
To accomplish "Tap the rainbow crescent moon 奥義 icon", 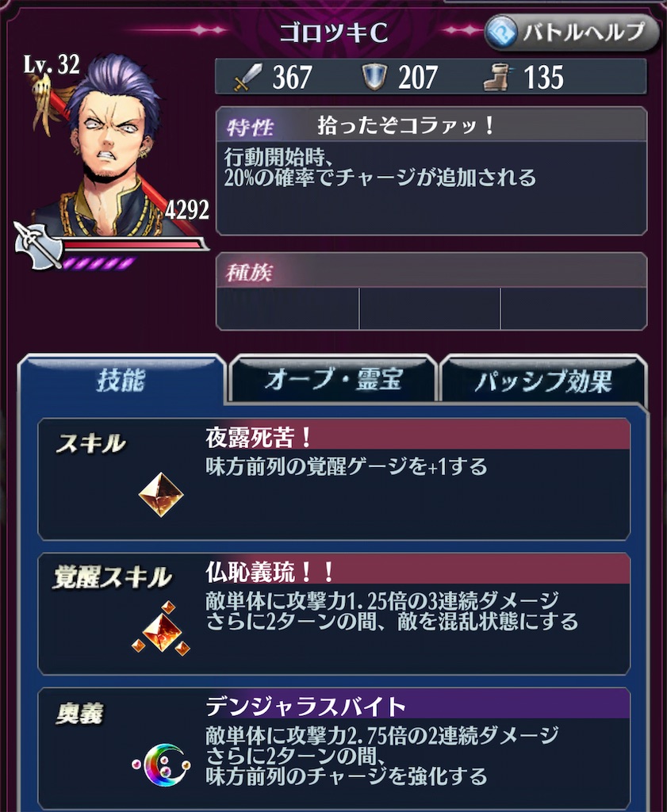I will tap(161, 765).
